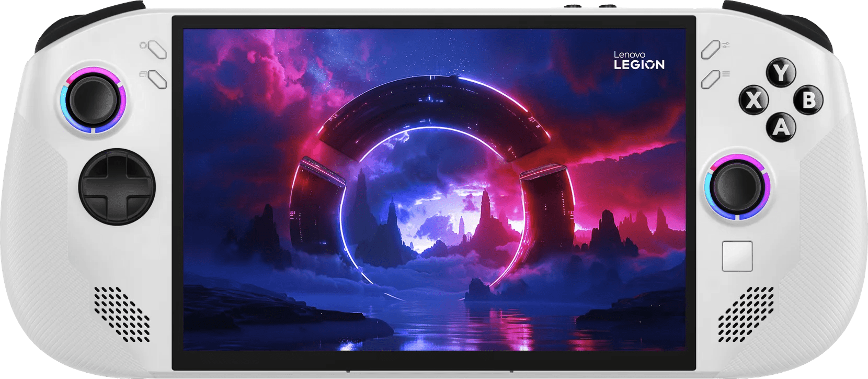868x379 pixels.
Task: Click the left analog joystick
Action: coord(93,99)
